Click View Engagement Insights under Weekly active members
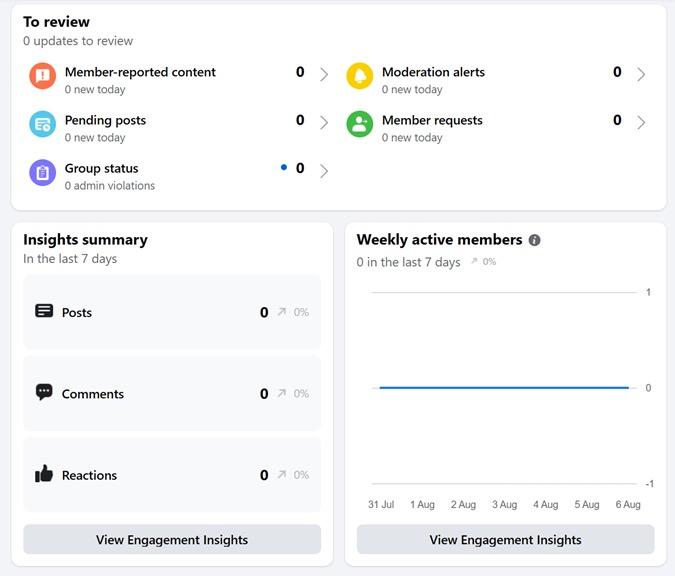This screenshot has height=576, width=675. [505, 539]
